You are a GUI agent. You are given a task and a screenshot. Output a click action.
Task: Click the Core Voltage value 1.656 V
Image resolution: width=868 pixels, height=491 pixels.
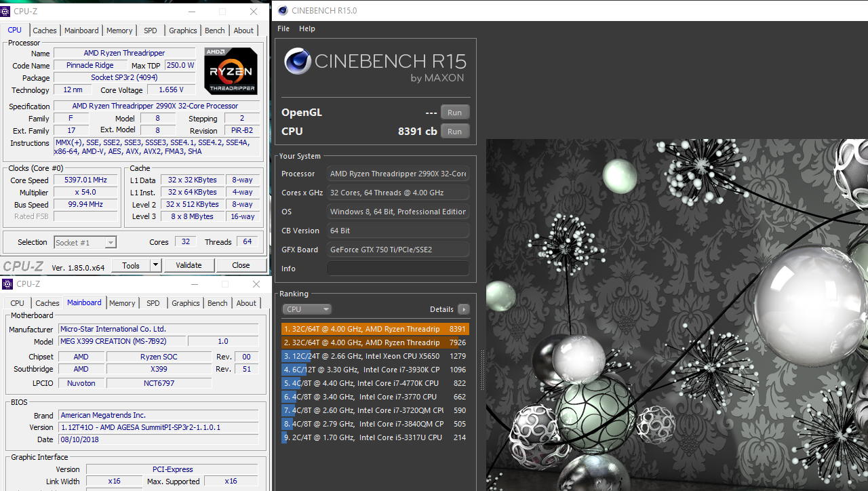coord(170,90)
